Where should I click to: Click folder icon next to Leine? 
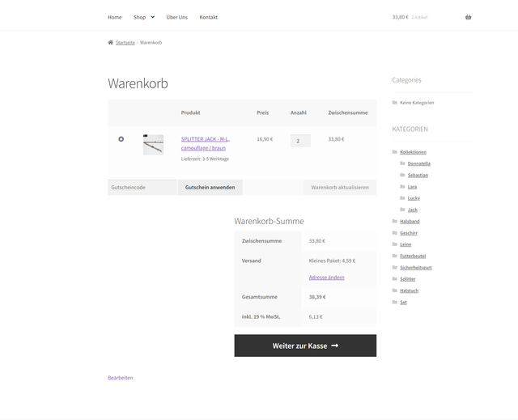click(394, 244)
